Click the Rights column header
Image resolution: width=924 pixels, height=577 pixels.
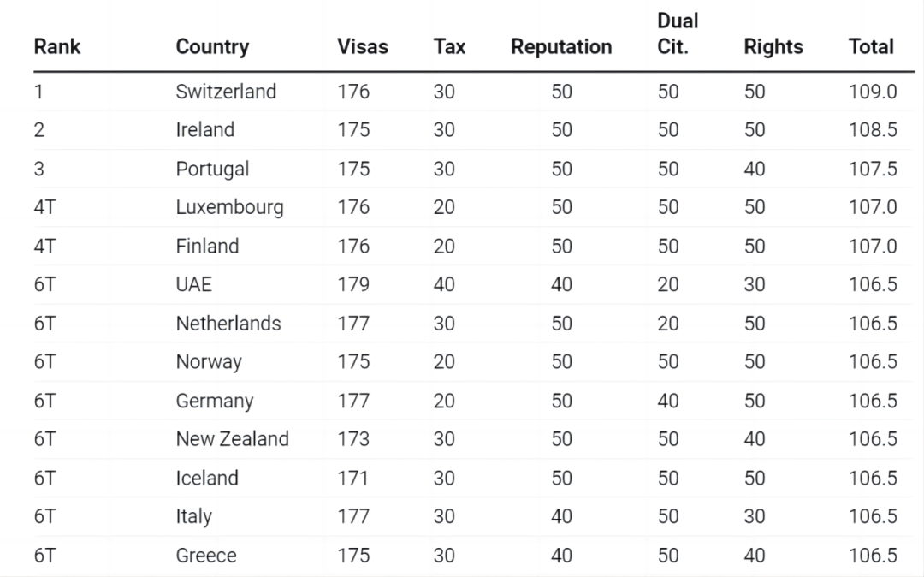pyautogui.click(x=773, y=47)
